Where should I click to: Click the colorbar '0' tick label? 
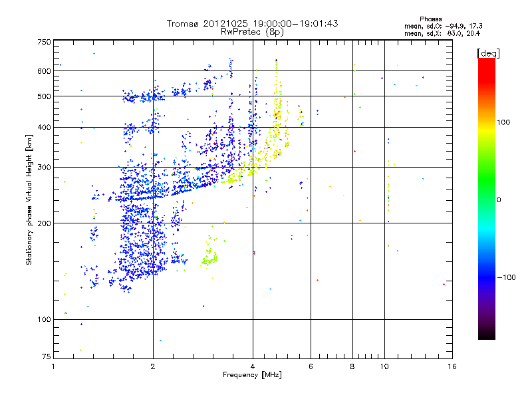coord(498,200)
